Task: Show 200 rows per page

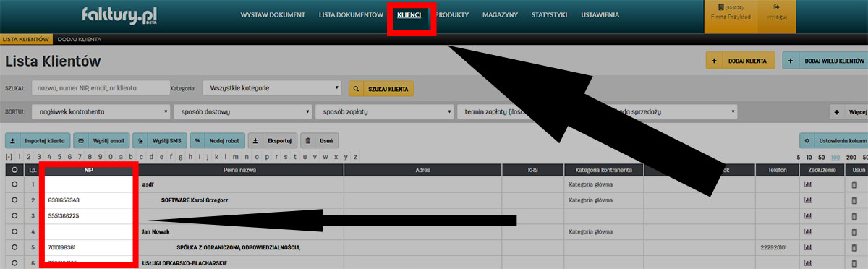Action: pos(851,157)
